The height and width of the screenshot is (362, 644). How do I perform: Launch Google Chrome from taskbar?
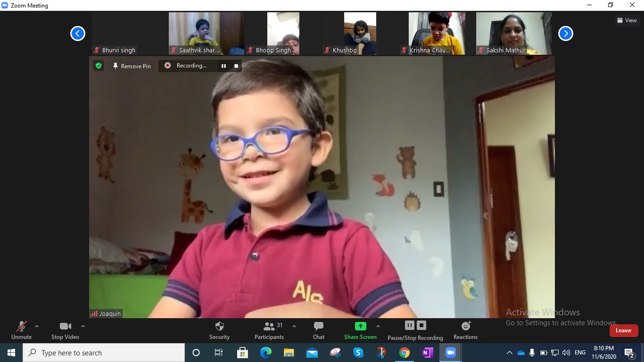point(404,353)
